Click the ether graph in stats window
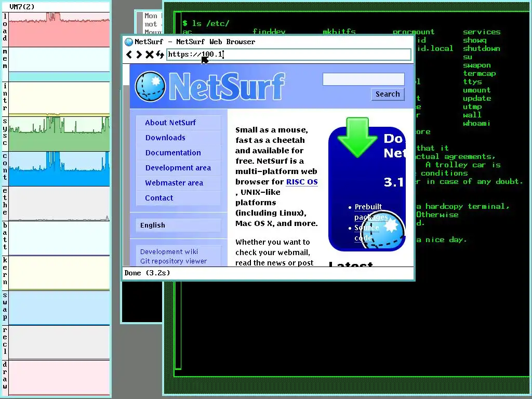 59,204
